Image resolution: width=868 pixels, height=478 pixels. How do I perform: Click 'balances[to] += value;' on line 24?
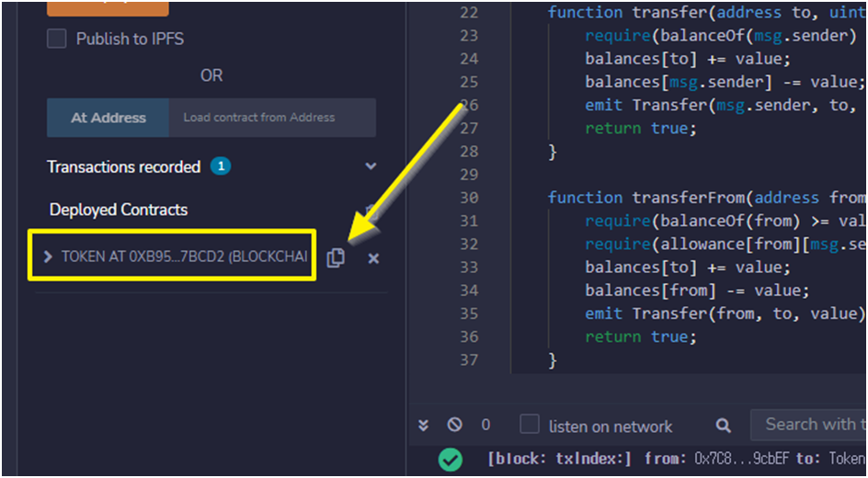tap(688, 59)
